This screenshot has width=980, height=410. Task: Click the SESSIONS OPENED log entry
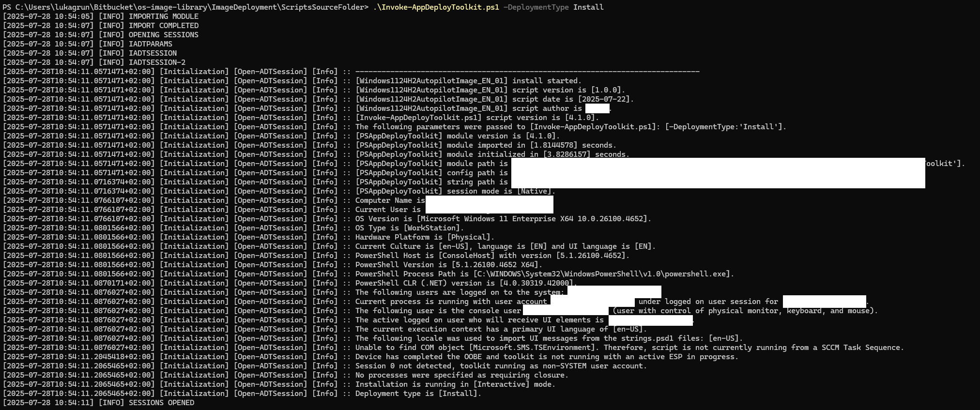(x=161, y=403)
